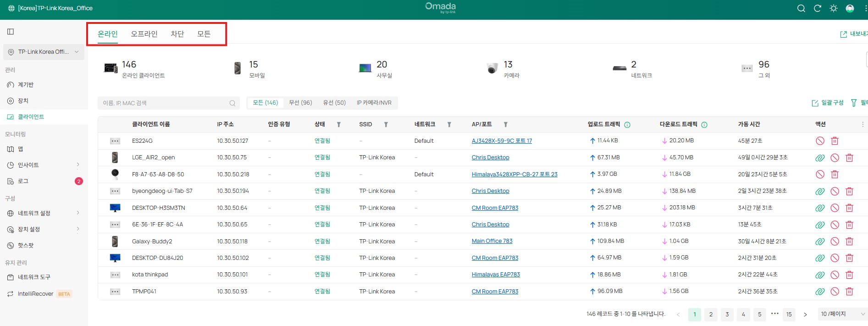The image size is (868, 326).
Task: Click the 일괄 구성 button
Action: coord(828,103)
